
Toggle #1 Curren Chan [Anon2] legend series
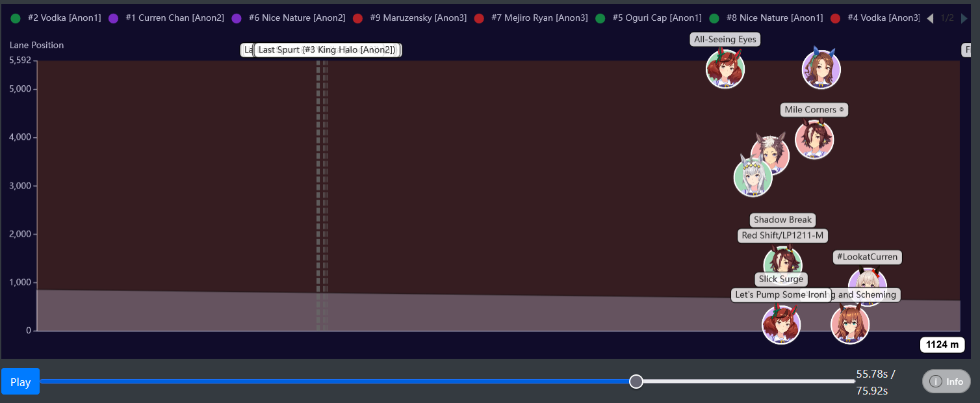point(166,18)
